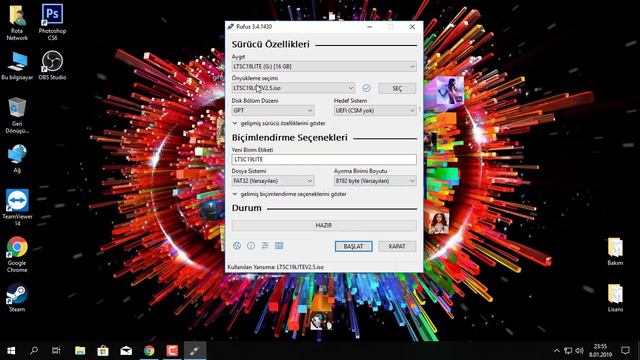
Task: Click the status text Kullanılan Yansıma: LTSC19LITEV2.5.iso
Action: pyautogui.click(x=276, y=267)
